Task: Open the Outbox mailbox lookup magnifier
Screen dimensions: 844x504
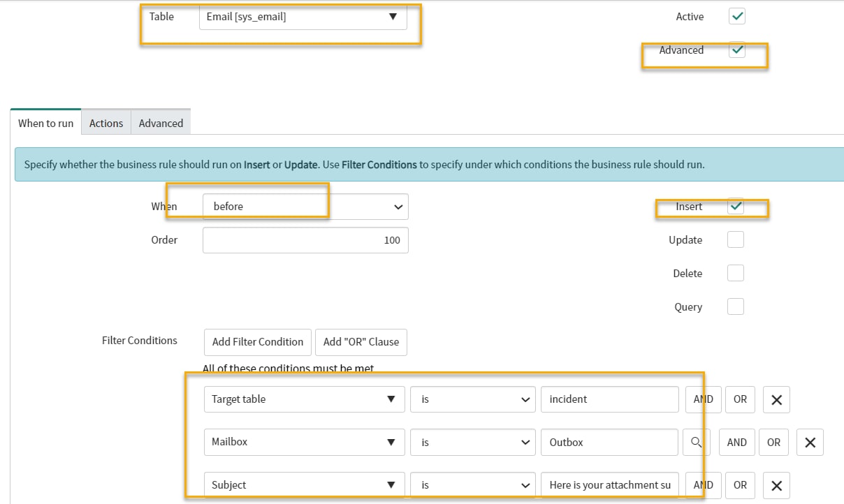Action: pyautogui.click(x=697, y=442)
